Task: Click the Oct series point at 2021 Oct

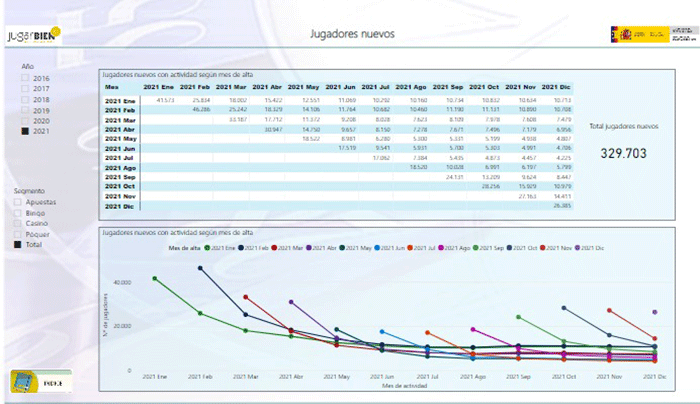Action: (564, 308)
